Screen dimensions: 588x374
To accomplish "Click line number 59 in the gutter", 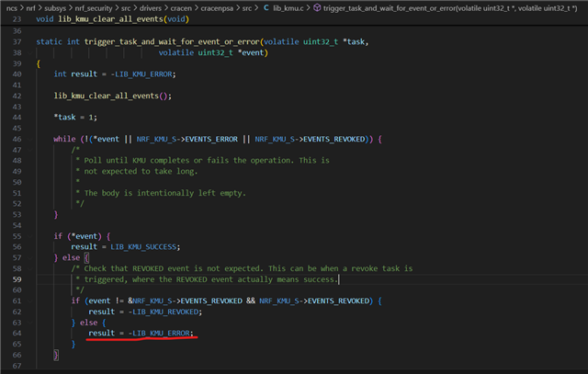I will (x=17, y=279).
